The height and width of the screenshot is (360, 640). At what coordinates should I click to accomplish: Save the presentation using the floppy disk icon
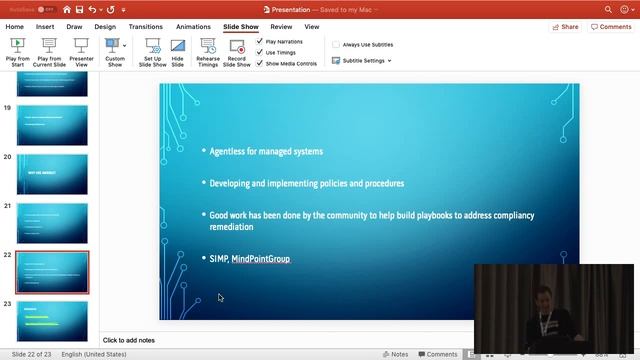tap(79, 9)
